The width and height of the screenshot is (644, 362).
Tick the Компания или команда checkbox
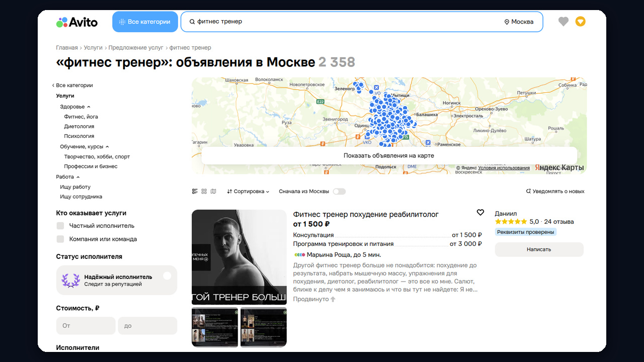pos(60,239)
